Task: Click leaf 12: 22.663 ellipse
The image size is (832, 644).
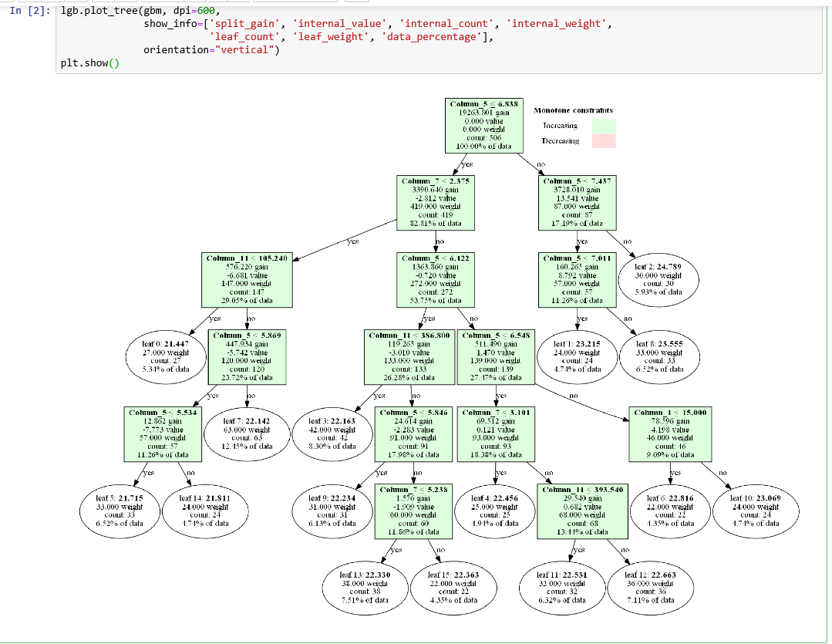Action: point(650,588)
